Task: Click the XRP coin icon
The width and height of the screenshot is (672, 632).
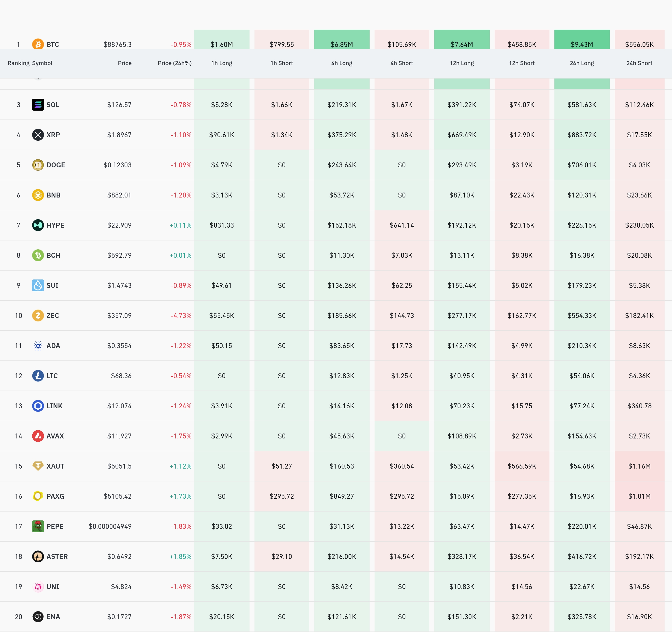Action: click(x=38, y=135)
